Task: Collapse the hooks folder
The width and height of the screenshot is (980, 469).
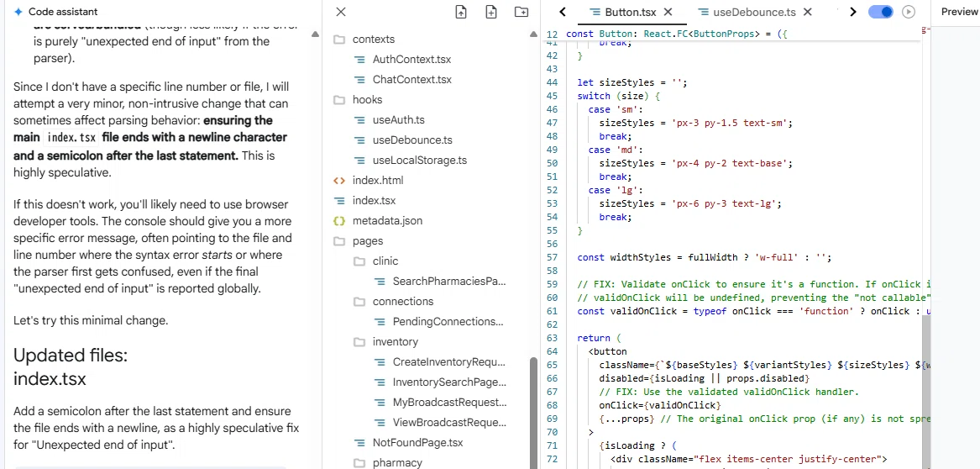Action: click(x=367, y=99)
